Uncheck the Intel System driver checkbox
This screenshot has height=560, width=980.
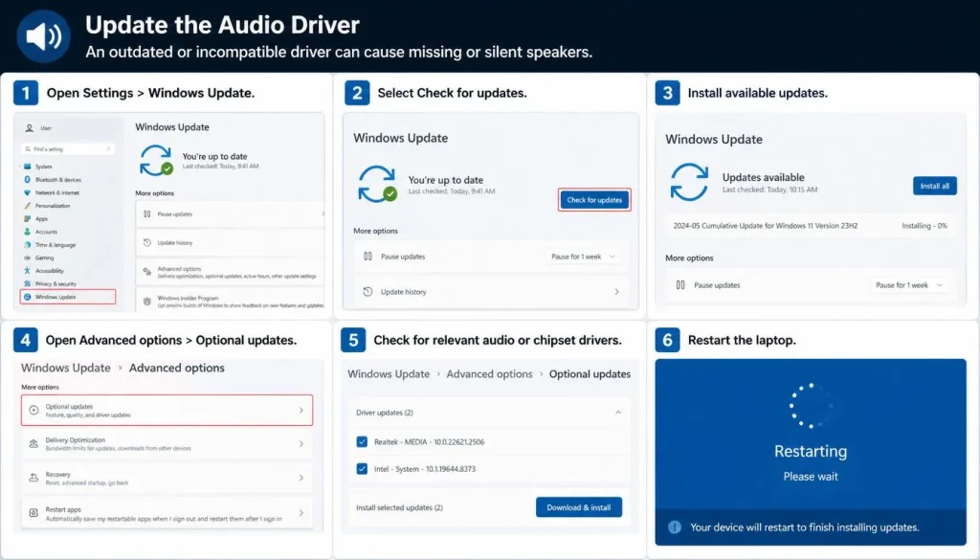point(362,469)
